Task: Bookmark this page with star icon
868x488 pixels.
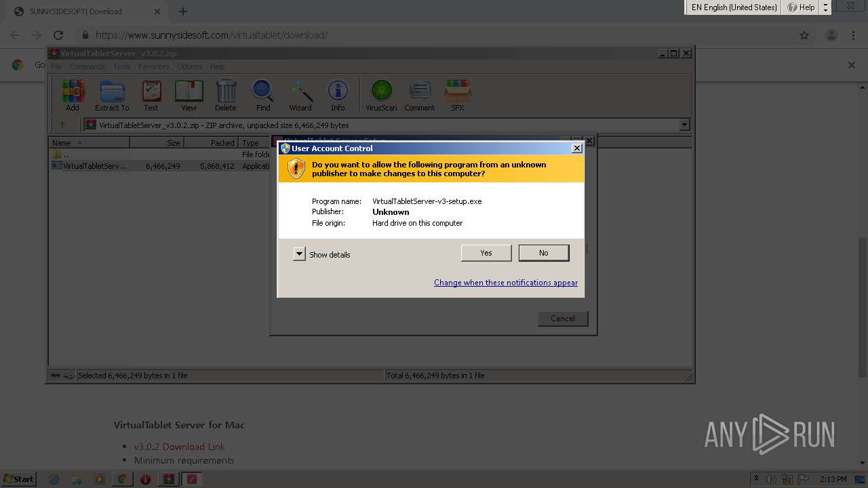Action: pyautogui.click(x=804, y=35)
